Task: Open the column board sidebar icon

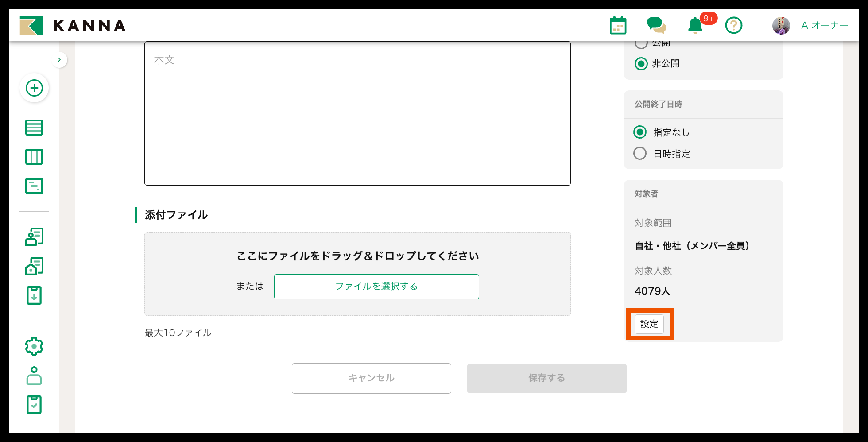Action: click(34, 157)
